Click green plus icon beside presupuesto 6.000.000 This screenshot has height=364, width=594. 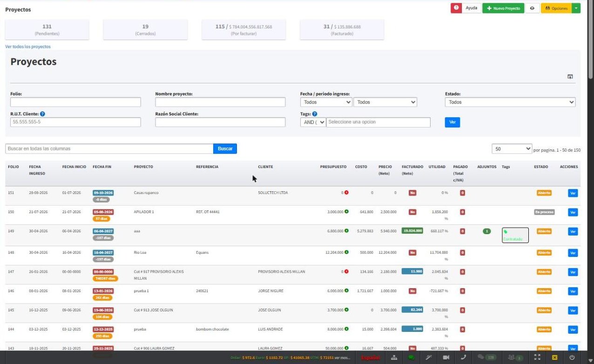click(346, 290)
